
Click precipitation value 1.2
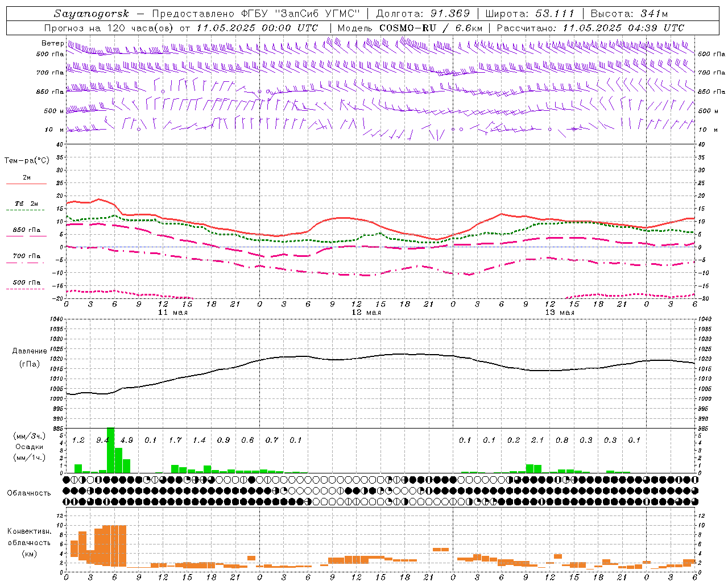click(78, 440)
